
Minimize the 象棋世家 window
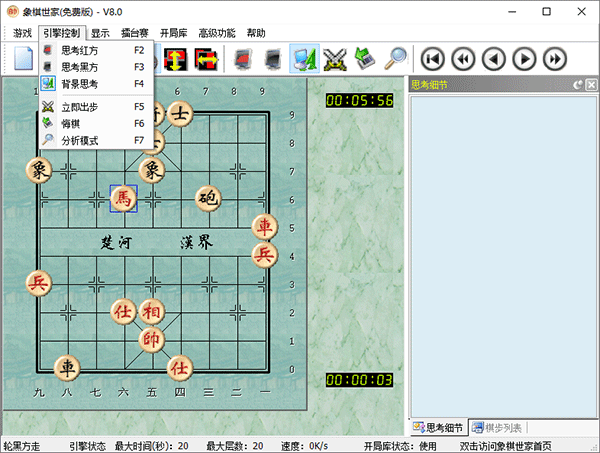pyautogui.click(x=512, y=12)
